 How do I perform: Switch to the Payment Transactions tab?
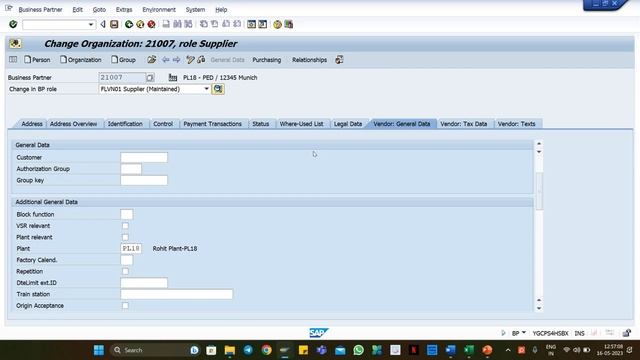click(213, 124)
